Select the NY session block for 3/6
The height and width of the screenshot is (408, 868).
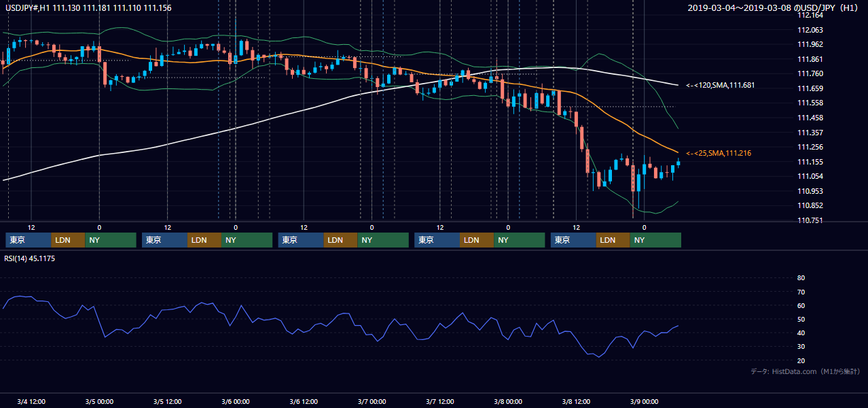(x=383, y=240)
